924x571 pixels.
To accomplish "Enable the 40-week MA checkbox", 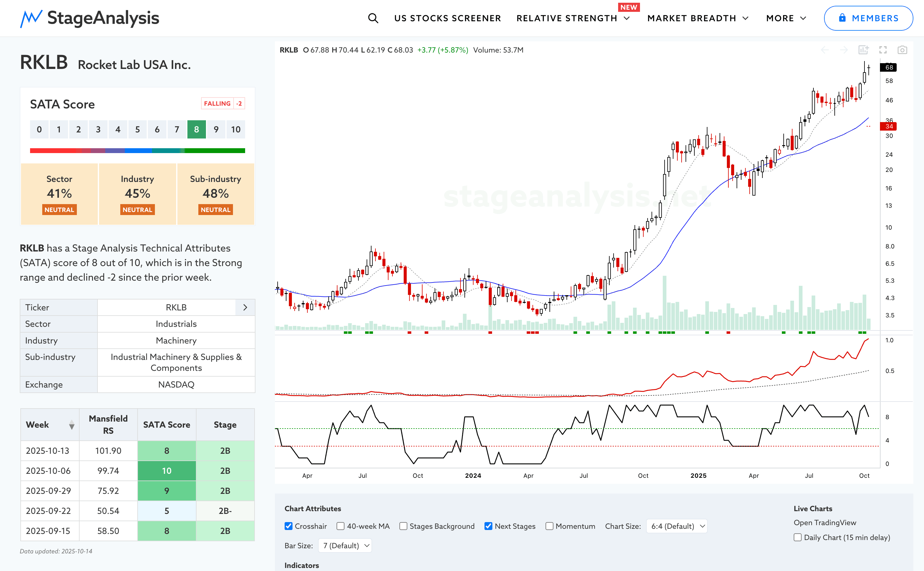I will click(341, 526).
